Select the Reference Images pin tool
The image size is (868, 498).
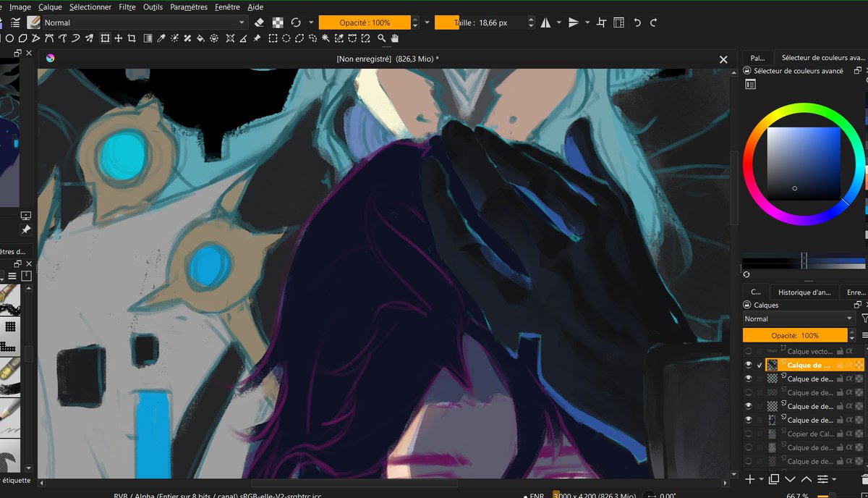(x=257, y=38)
